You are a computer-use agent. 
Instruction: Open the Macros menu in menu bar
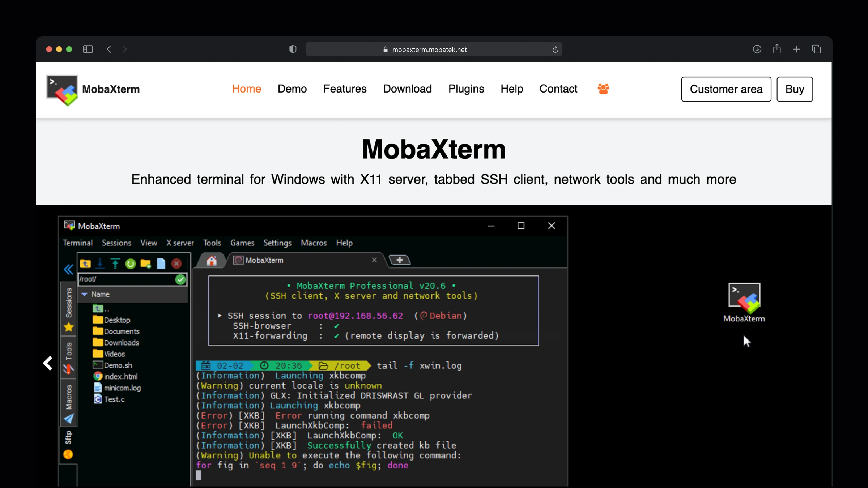tap(314, 243)
